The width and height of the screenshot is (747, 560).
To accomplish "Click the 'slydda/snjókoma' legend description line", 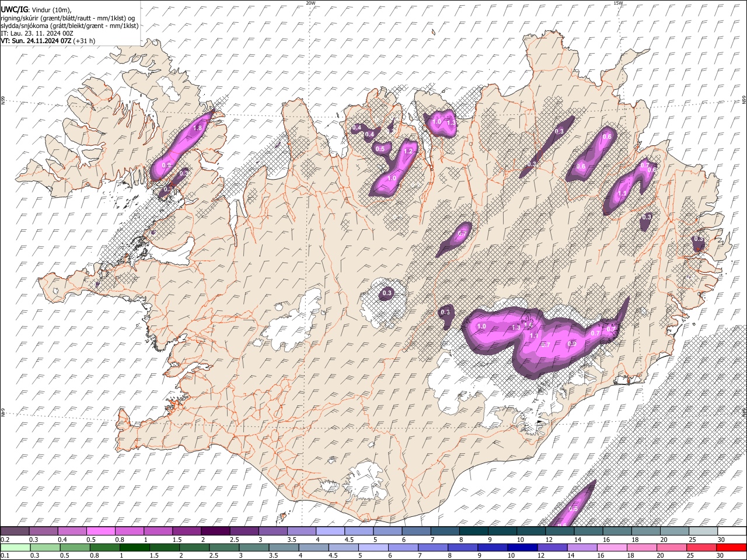I will (70, 26).
